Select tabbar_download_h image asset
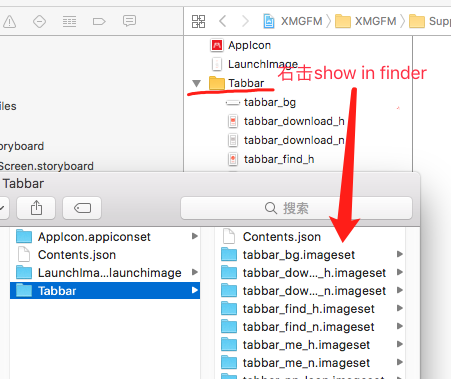Screen dimensions: 451x379 point(286,121)
